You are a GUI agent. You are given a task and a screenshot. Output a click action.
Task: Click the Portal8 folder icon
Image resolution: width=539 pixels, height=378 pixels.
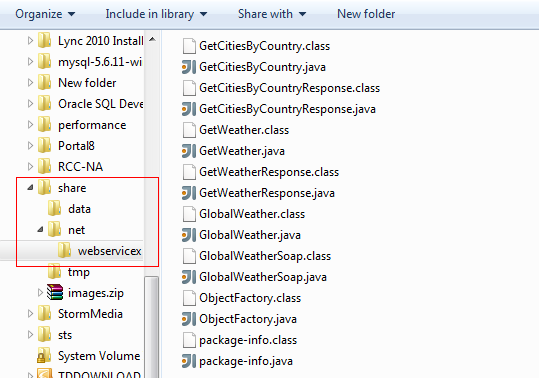click(44, 146)
